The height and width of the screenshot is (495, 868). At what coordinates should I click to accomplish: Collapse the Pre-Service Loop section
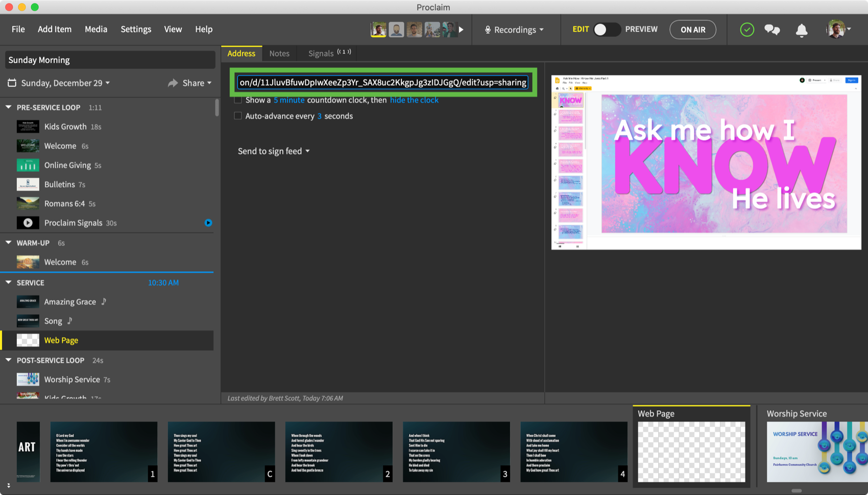tap(9, 107)
